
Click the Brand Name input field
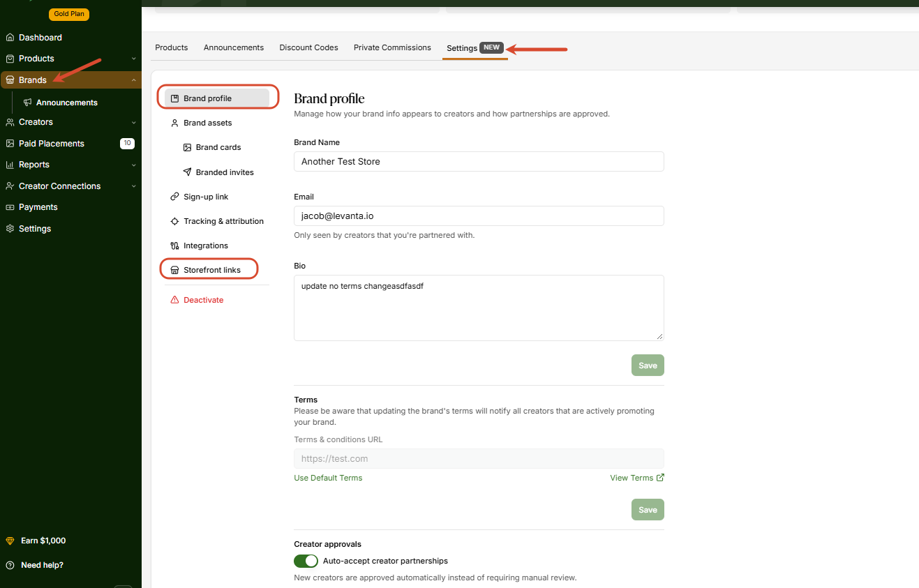[479, 161]
